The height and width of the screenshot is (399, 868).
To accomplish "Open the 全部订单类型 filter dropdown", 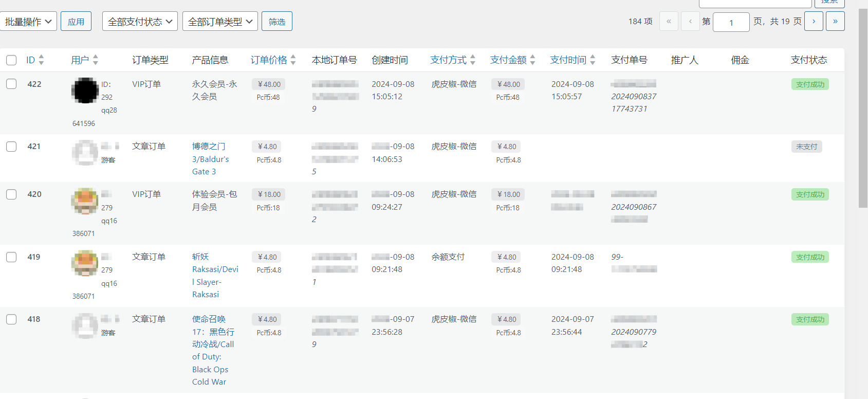I will coord(220,22).
